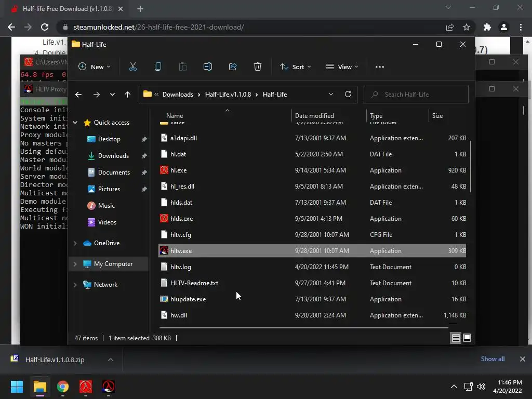Viewport: 532px width, 399px height.
Task: Go back in the Chrome browser
Action: tap(11, 27)
